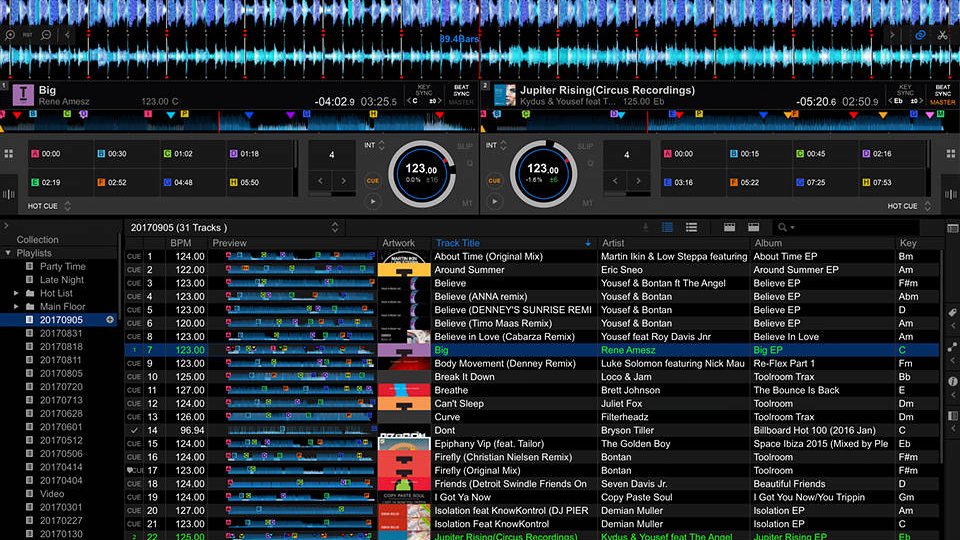The height and width of the screenshot is (540, 960).
Task: Click the deck 2 orange CUE button
Action: (494, 181)
